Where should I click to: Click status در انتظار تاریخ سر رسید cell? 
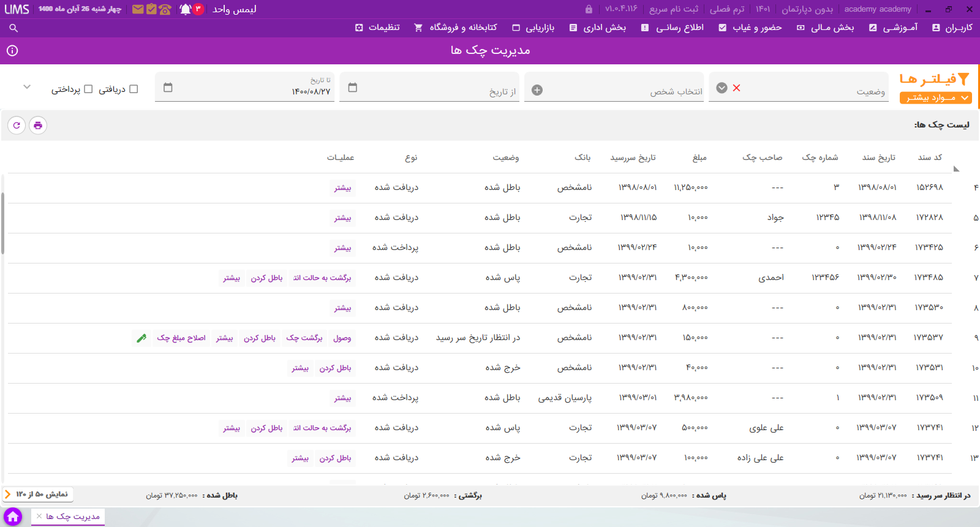[478, 338]
